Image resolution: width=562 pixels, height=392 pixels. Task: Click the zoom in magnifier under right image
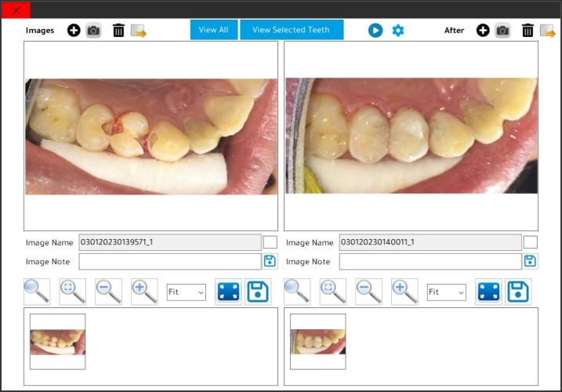point(404,291)
